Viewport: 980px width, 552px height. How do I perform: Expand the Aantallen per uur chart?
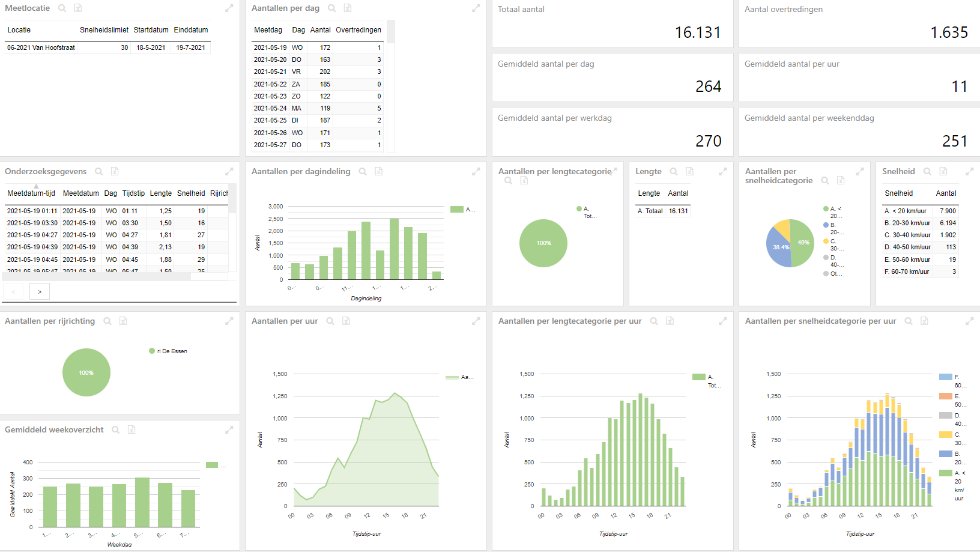click(x=476, y=321)
